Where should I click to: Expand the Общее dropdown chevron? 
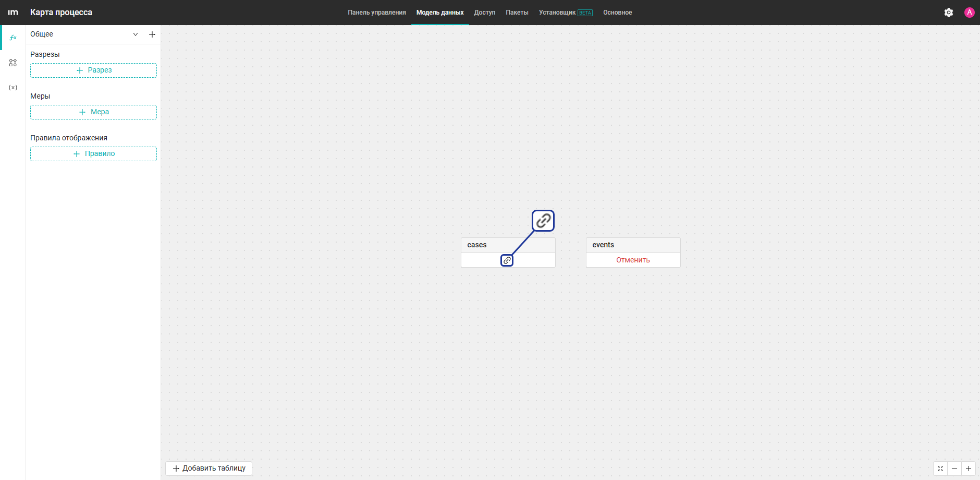click(136, 34)
